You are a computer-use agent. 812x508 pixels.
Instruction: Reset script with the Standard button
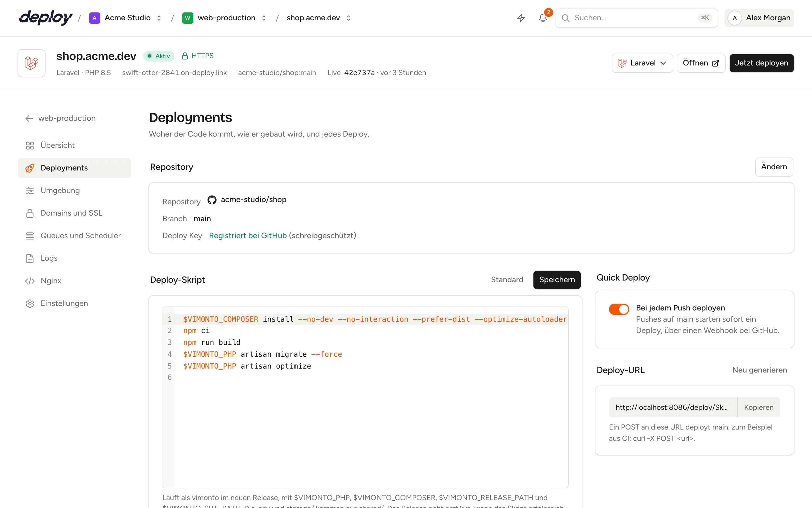point(507,279)
